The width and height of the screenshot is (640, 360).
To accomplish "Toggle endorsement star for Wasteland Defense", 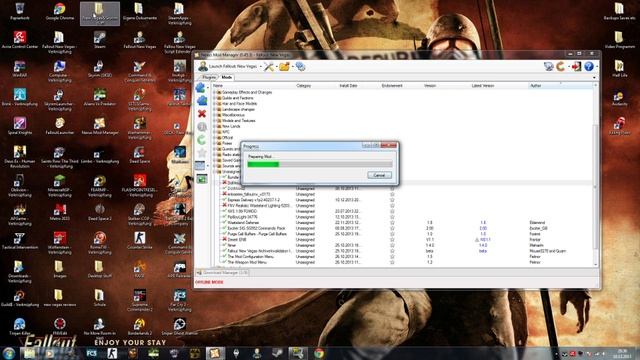I will click(x=392, y=223).
